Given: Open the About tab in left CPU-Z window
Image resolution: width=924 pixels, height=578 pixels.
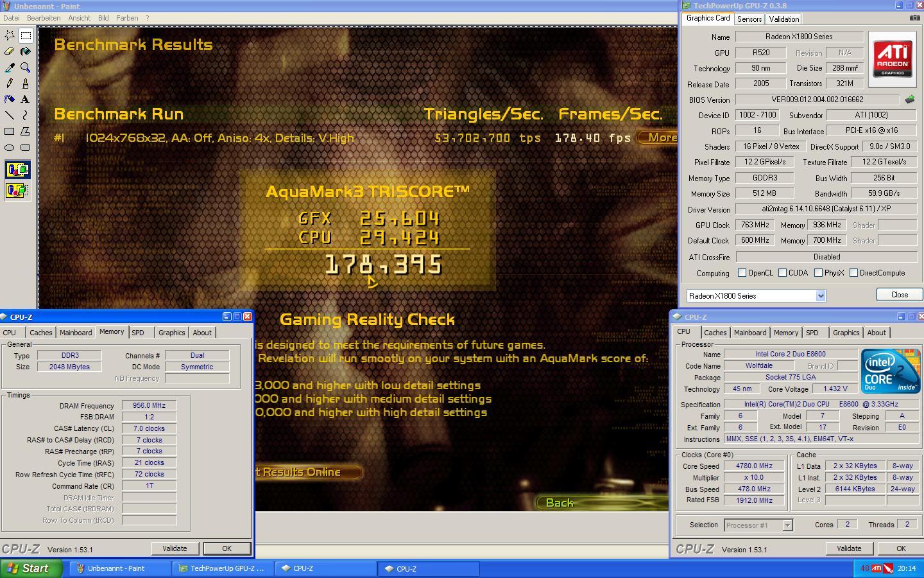Looking at the screenshot, I should click(x=202, y=333).
